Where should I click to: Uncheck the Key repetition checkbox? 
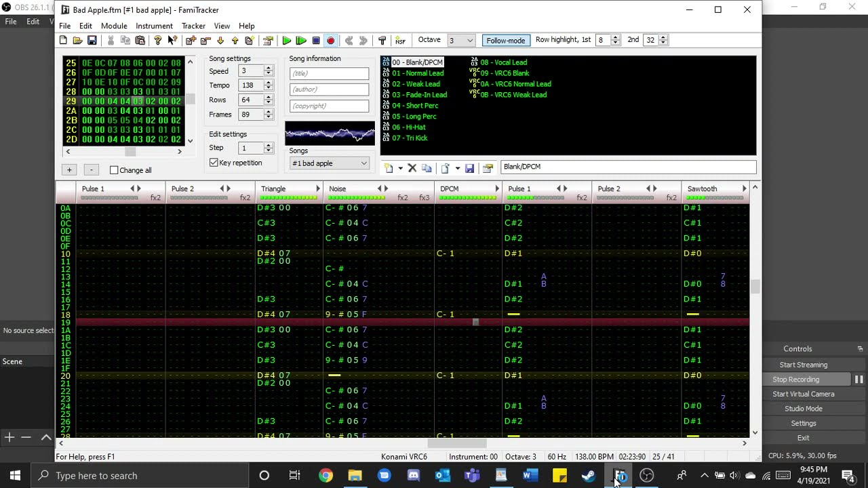pyautogui.click(x=214, y=163)
